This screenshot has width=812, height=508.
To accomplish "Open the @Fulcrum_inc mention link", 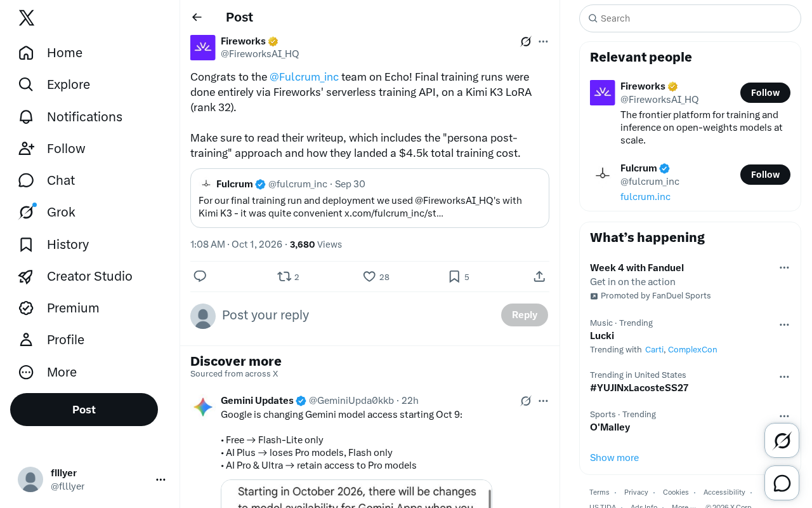I will (304, 77).
